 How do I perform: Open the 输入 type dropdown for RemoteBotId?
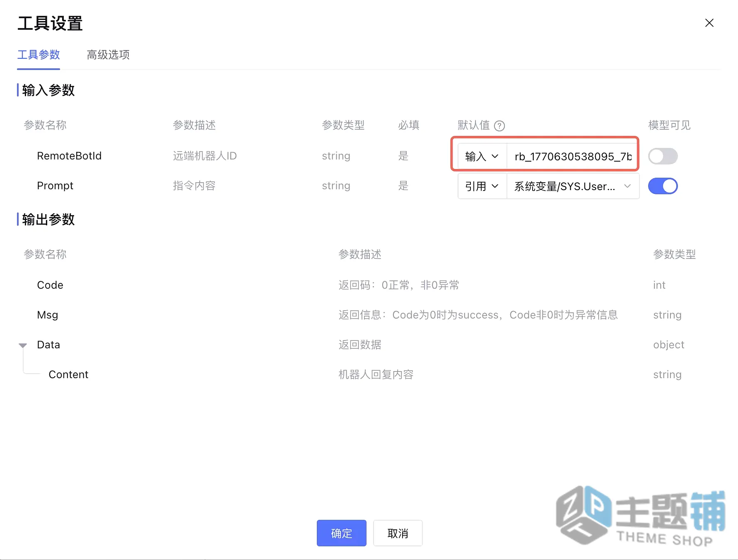[x=482, y=157]
